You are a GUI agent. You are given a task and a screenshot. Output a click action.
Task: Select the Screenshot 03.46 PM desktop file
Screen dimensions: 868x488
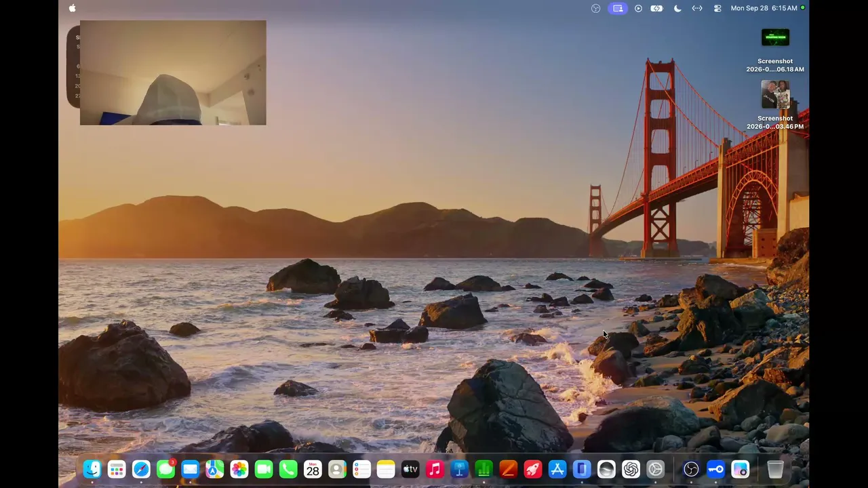tap(775, 106)
